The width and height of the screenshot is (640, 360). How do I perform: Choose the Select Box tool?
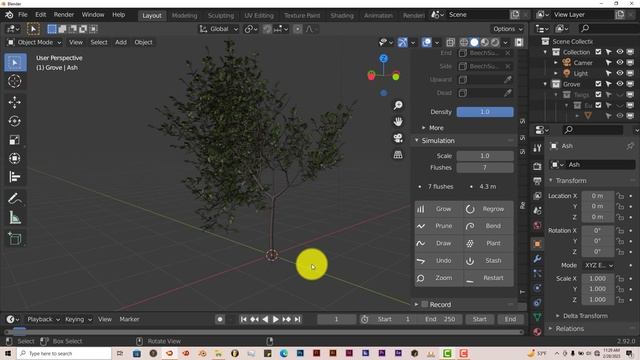coord(15,62)
